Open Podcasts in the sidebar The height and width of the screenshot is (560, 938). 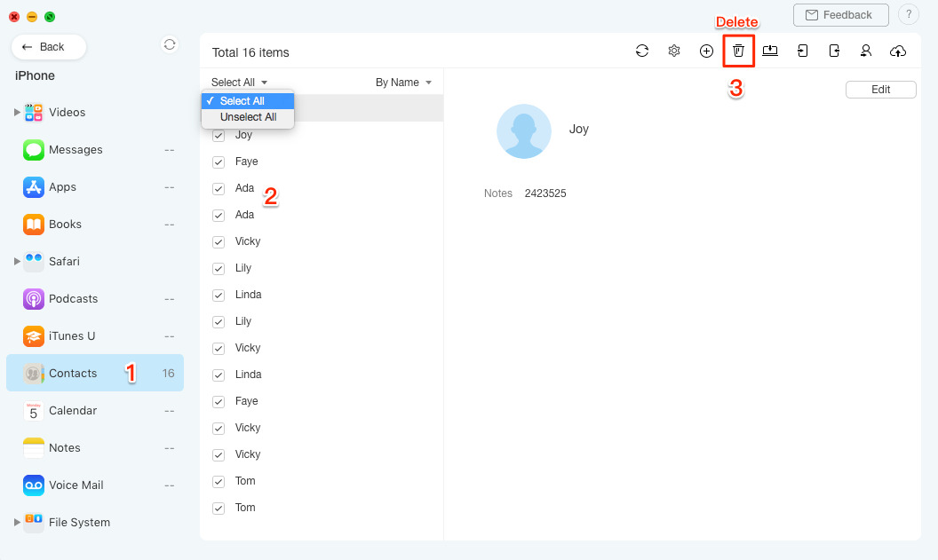point(96,299)
